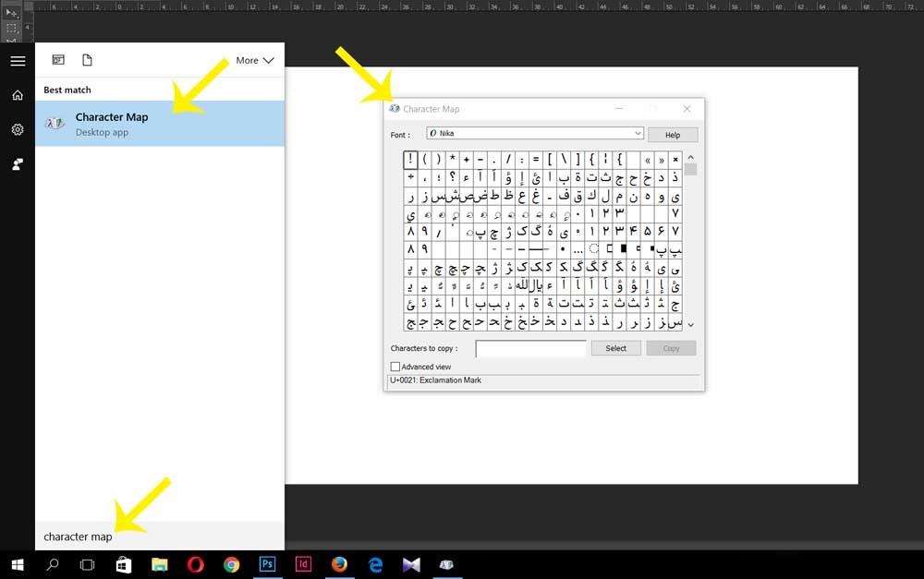
Task: Click Task View button on taskbar
Action: point(87,563)
